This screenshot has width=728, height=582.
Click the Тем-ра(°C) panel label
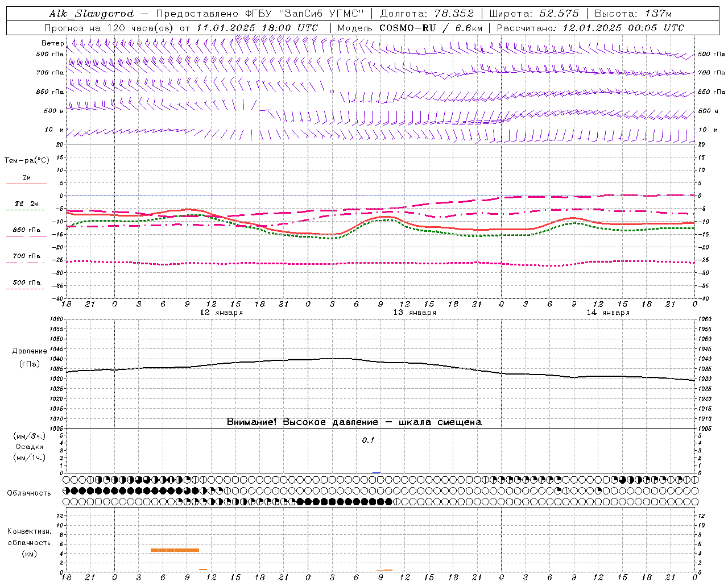click(x=27, y=161)
